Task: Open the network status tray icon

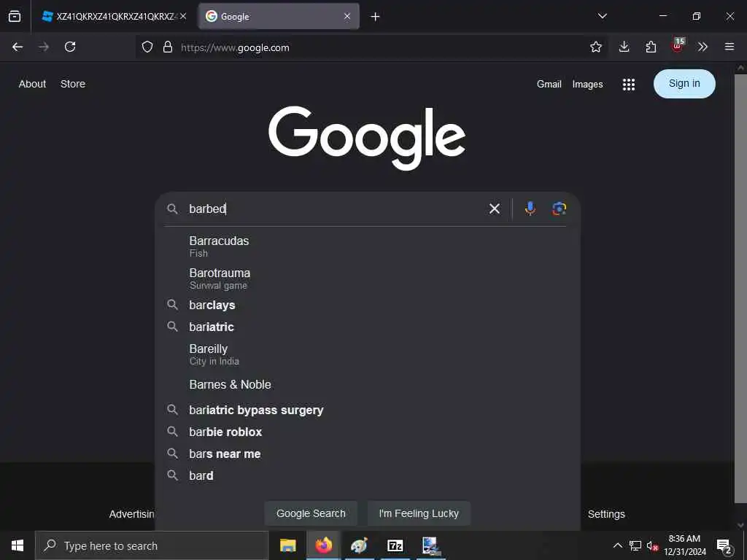Action: (635, 545)
